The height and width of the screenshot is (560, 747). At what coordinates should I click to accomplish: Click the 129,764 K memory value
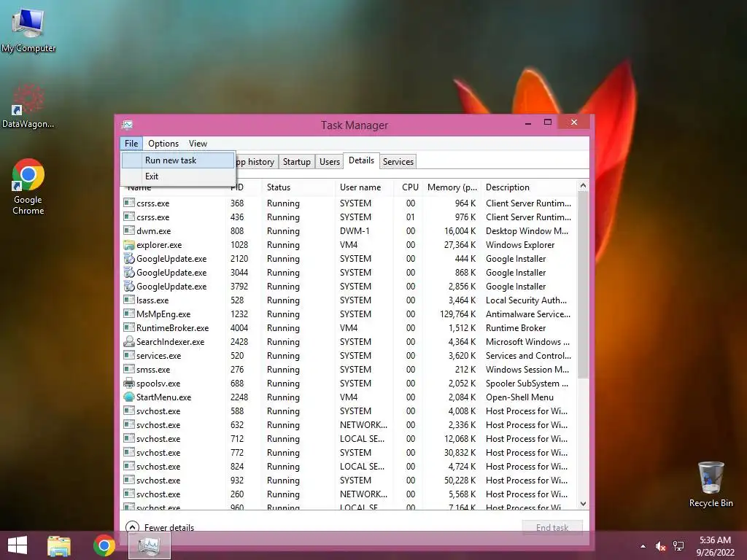click(458, 314)
